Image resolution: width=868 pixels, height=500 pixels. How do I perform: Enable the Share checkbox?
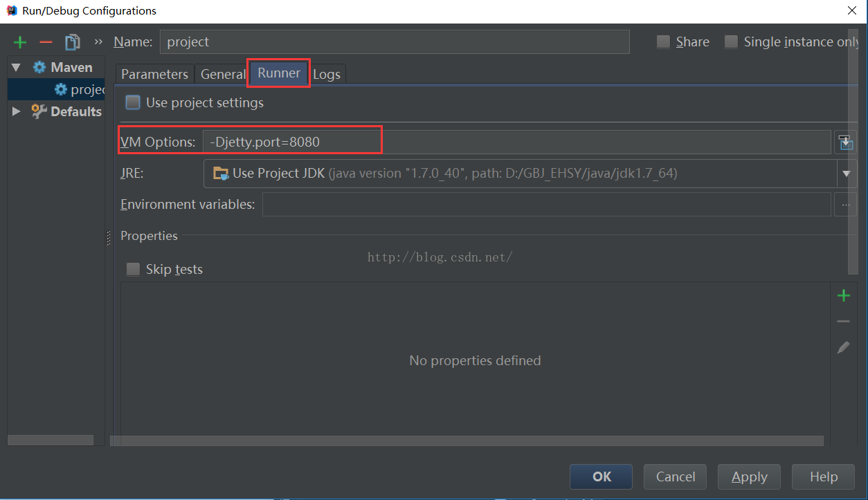[663, 42]
